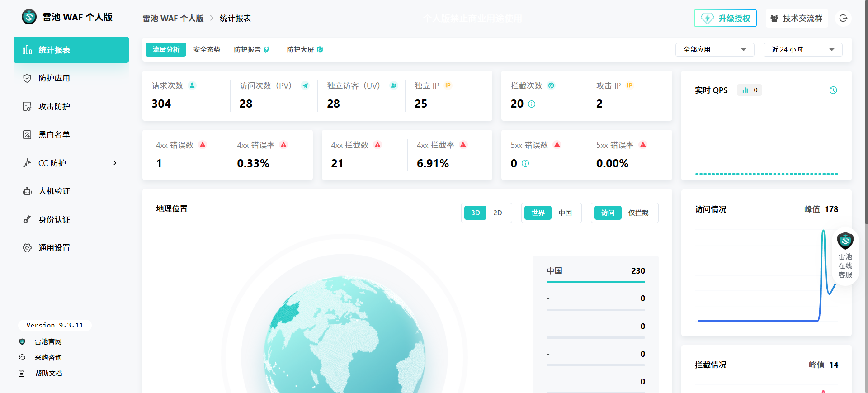
Task: Open the 雷池在线客服 support widget
Action: coord(845,256)
